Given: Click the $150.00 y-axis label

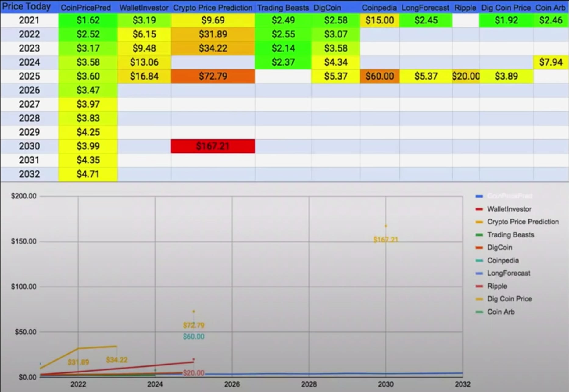Looking at the screenshot, I should point(23,241).
